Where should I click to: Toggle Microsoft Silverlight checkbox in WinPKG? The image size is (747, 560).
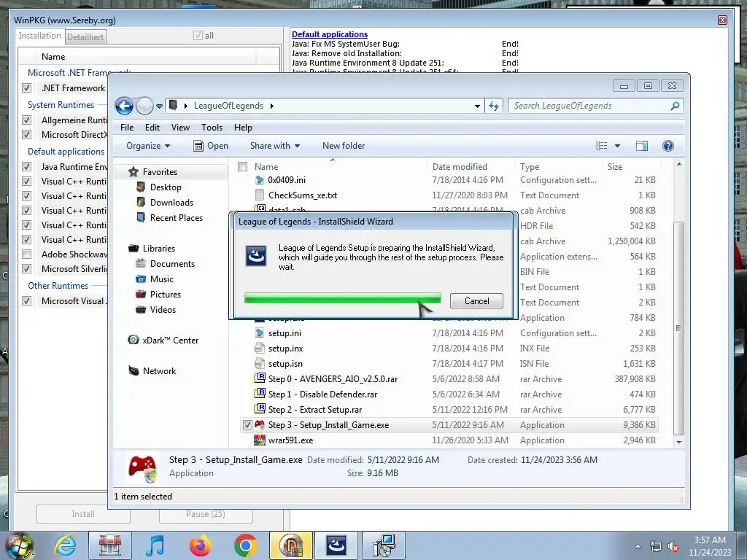(x=27, y=269)
